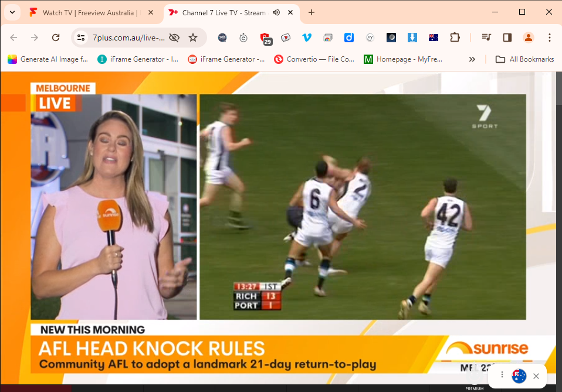This screenshot has width=562, height=392.
Task: Open the red video downloader extension
Action: pyautogui.click(x=286, y=38)
